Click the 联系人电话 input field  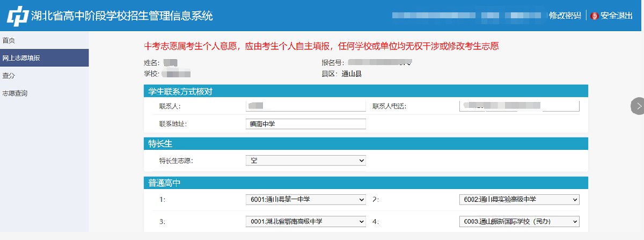tap(519, 106)
